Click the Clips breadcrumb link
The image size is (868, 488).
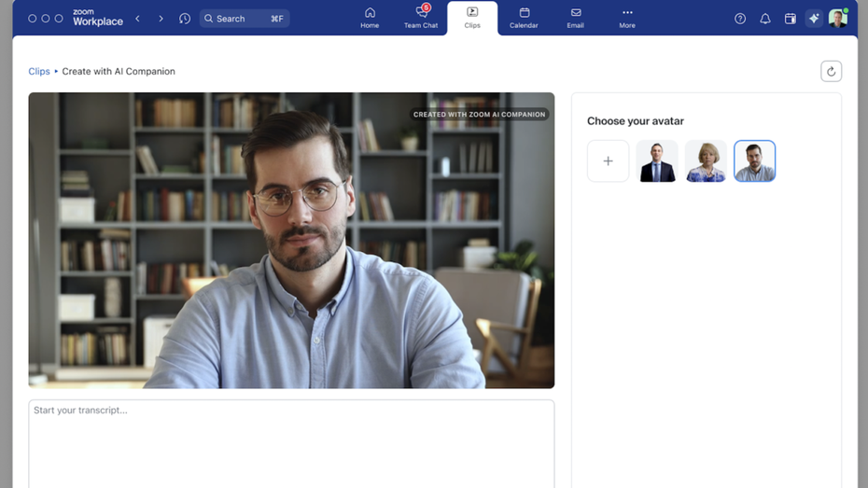(x=39, y=71)
